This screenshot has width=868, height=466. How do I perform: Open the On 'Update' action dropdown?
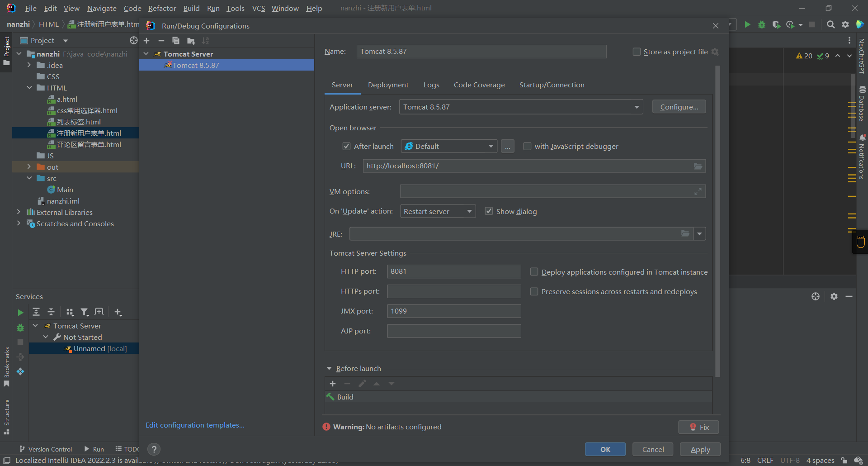[x=469, y=211]
